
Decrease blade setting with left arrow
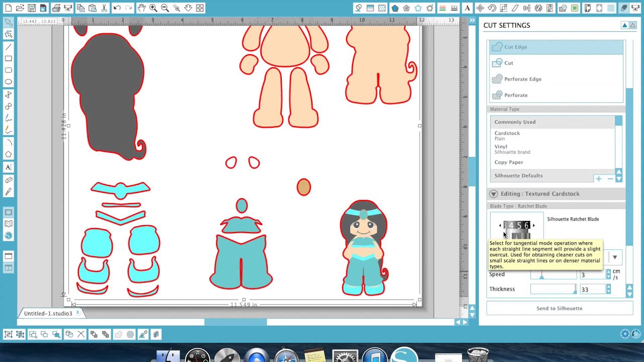click(500, 225)
